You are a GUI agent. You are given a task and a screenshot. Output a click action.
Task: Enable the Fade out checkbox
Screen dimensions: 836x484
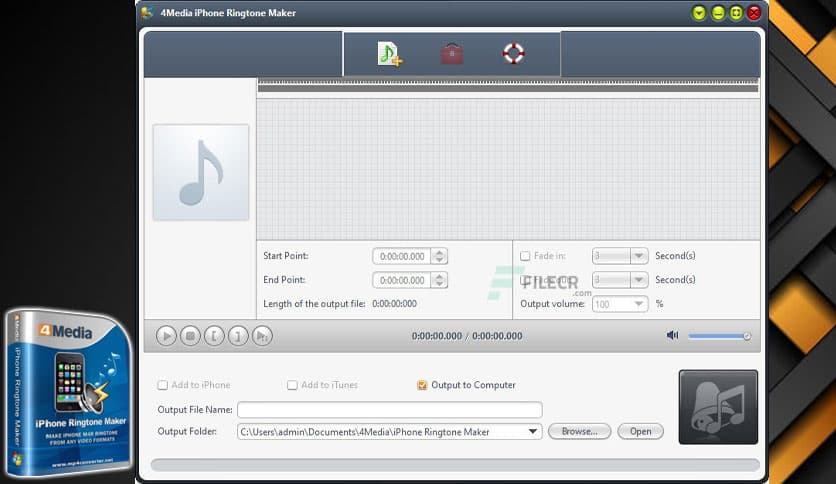pos(525,280)
